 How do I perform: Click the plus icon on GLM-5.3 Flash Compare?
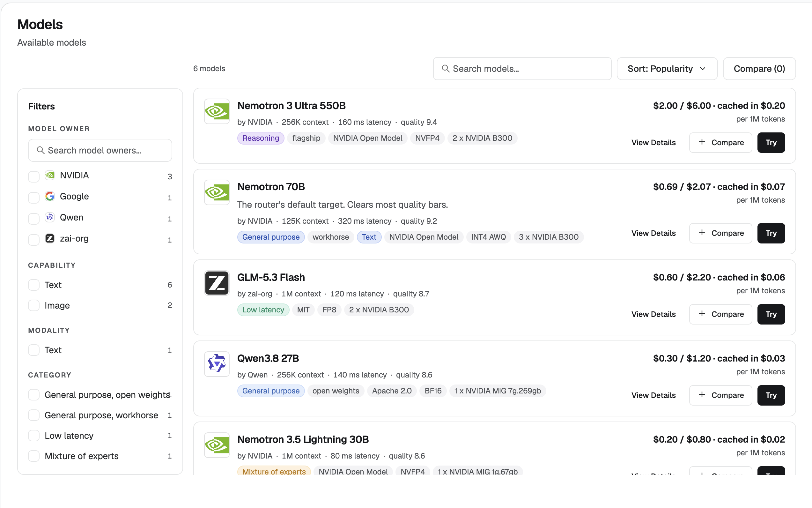pyautogui.click(x=702, y=314)
